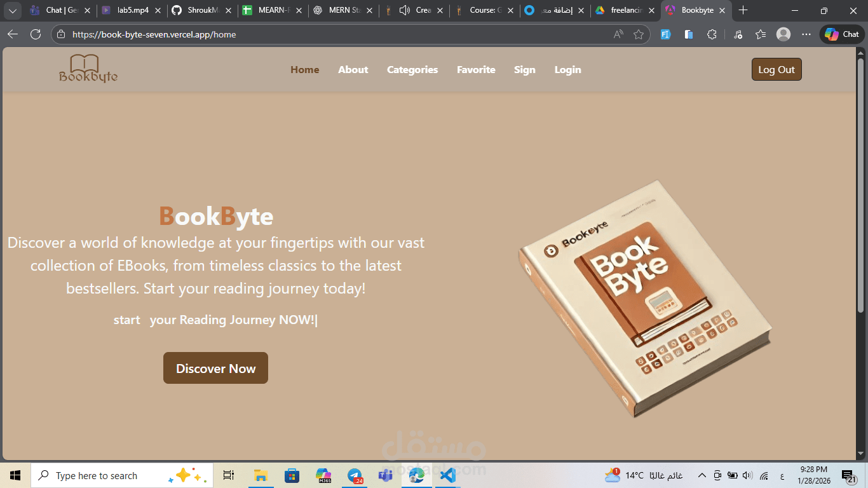Click the Sign nav link

coord(525,70)
